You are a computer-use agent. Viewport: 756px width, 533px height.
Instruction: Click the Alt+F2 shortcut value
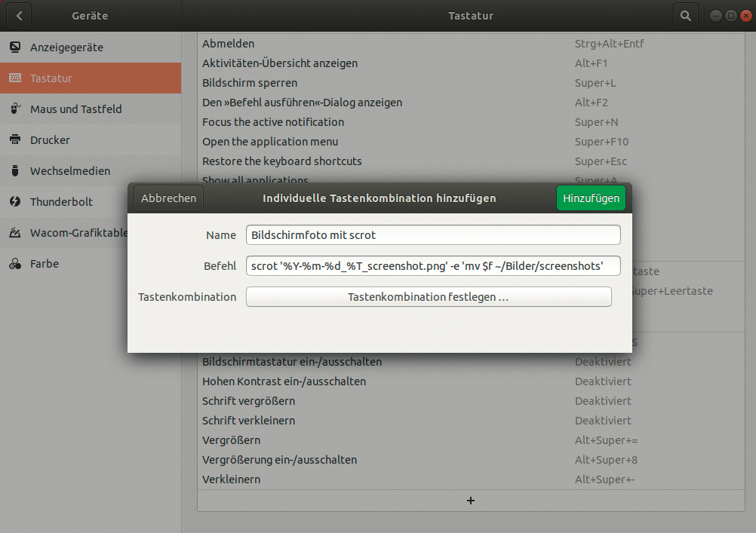591,103
